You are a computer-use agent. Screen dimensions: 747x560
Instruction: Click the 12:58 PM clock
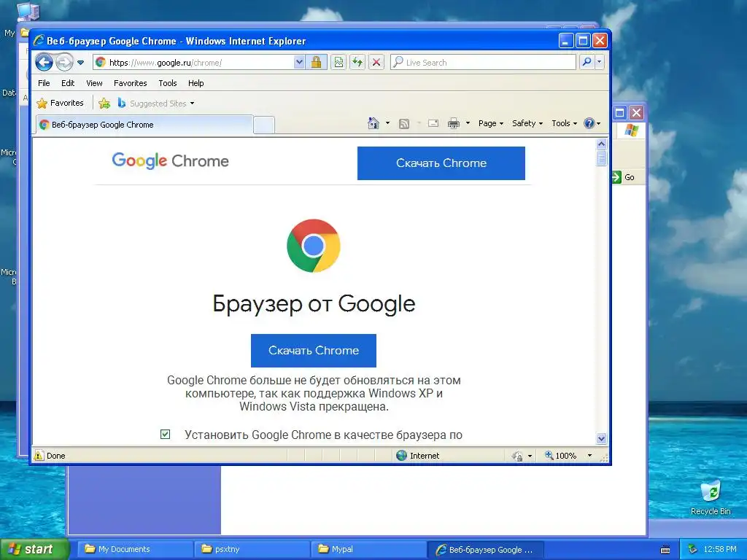[x=720, y=549]
